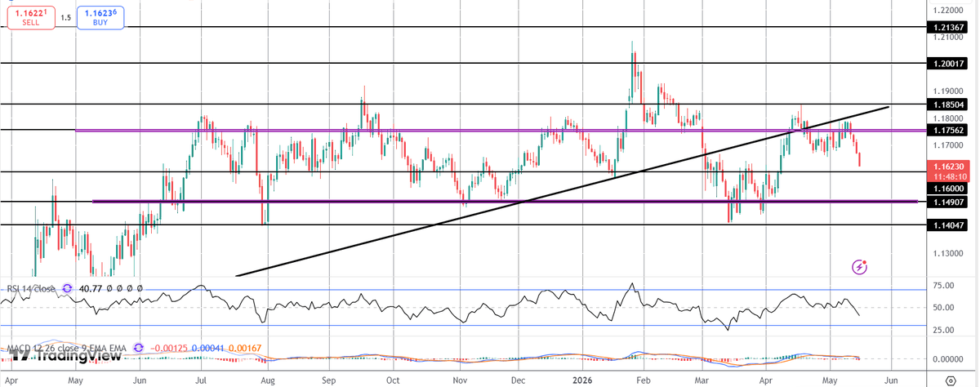Click the Dec label on the time axis
Image resolution: width=980 pixels, height=387 pixels.
pos(518,380)
